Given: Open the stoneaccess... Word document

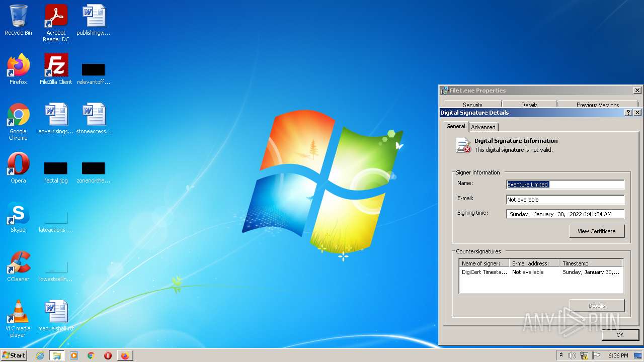Looking at the screenshot, I should (x=94, y=119).
